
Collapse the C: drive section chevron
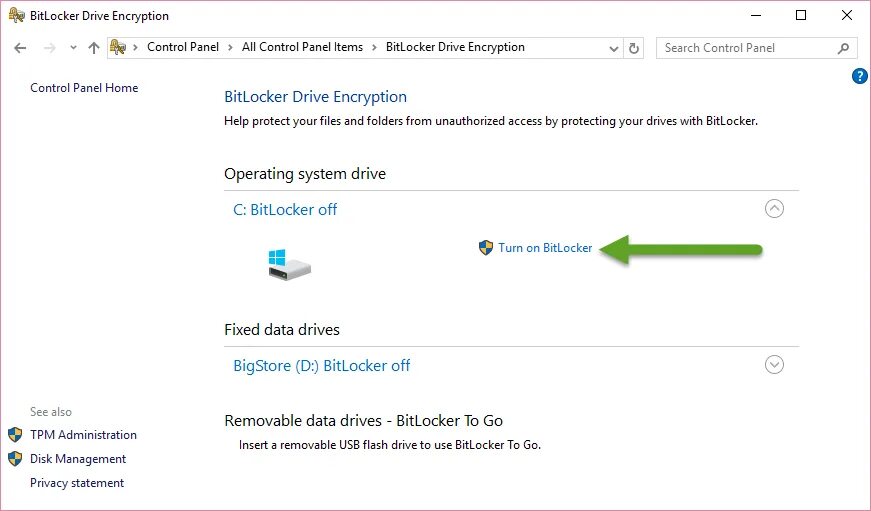[774, 209]
